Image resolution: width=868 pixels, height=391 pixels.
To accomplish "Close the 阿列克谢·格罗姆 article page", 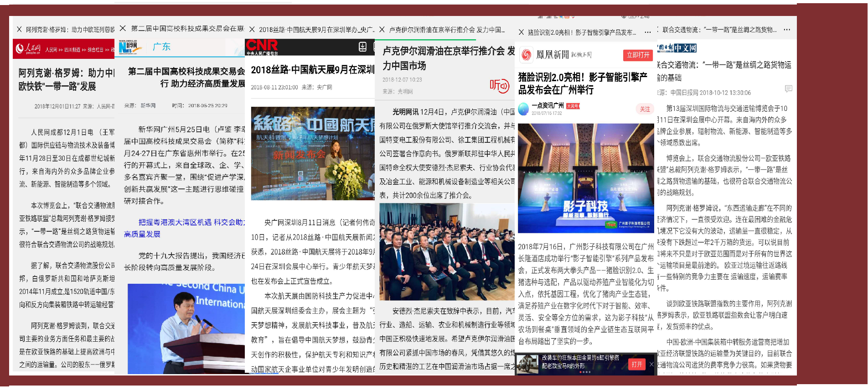I will tap(19, 29).
